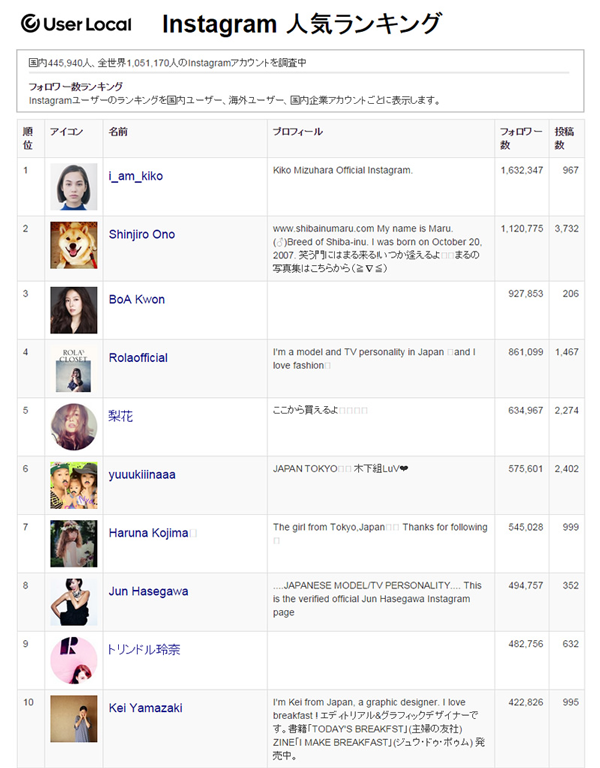Click post count 2,402
This screenshot has width=600, height=768.
tap(567, 469)
